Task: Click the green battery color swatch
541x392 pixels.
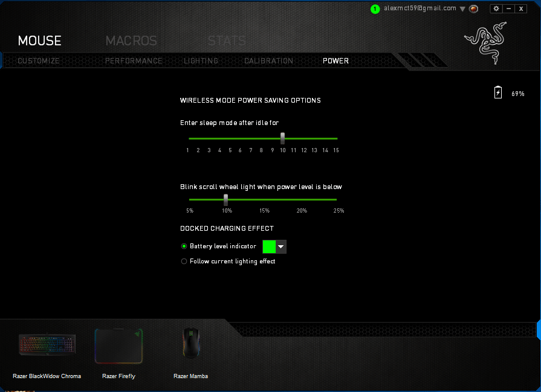Action: (269, 246)
